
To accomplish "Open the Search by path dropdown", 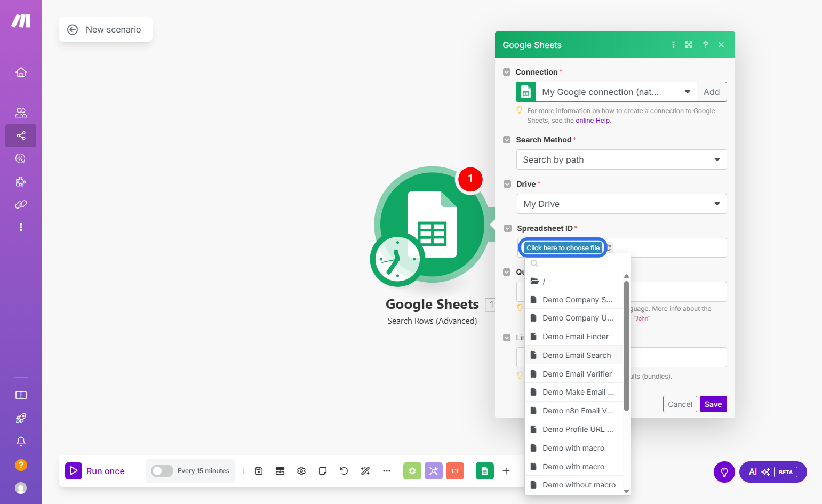I will (621, 159).
